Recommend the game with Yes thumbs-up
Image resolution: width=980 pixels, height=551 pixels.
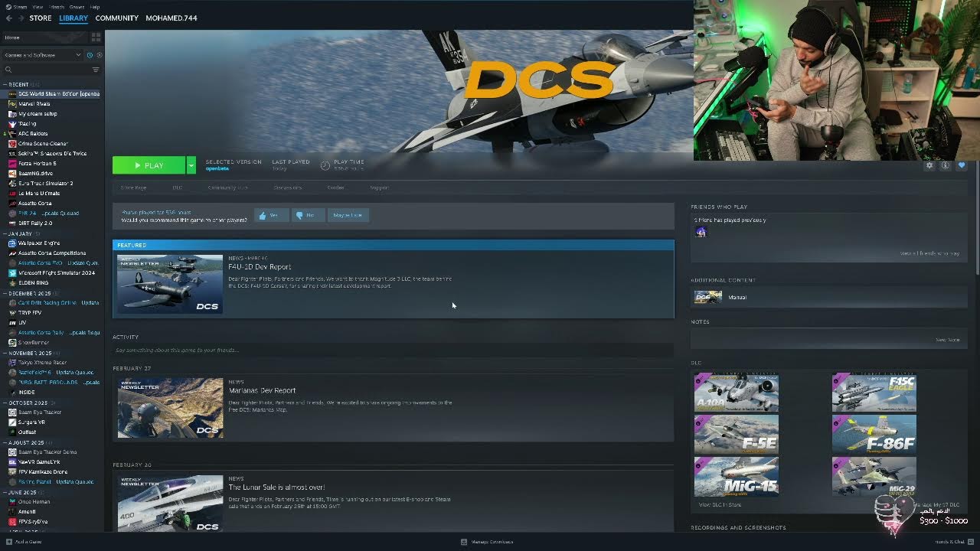(x=272, y=215)
